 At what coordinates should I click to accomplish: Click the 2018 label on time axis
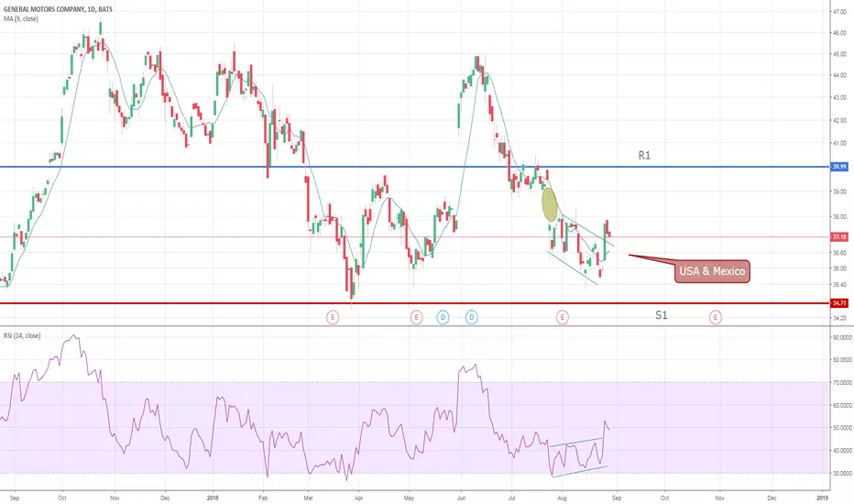[x=213, y=498]
